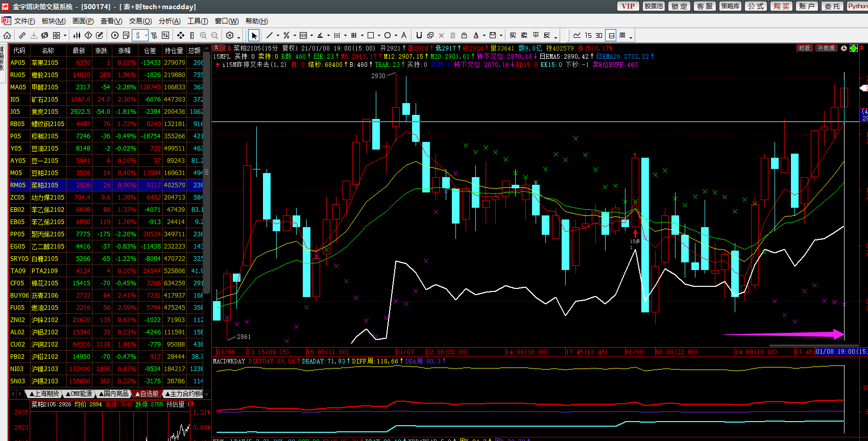Click the 时段 button

[805, 48]
